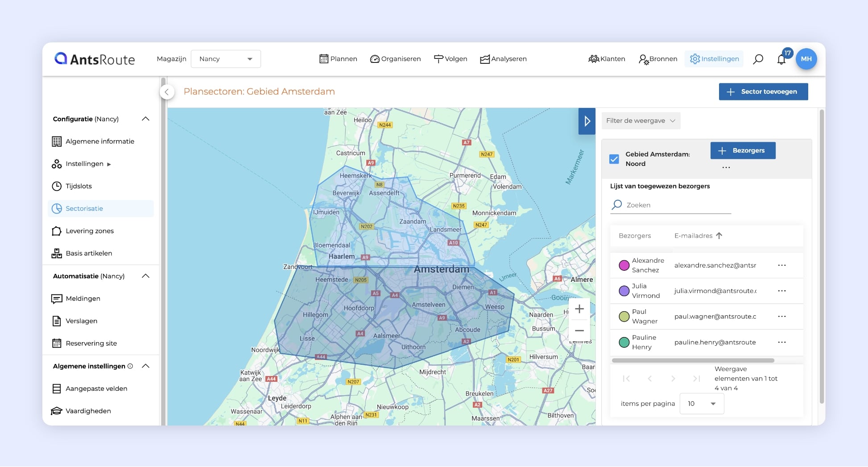Select the Tijdslots clock icon
Viewport: 868px width, 467px height.
pyautogui.click(x=57, y=186)
